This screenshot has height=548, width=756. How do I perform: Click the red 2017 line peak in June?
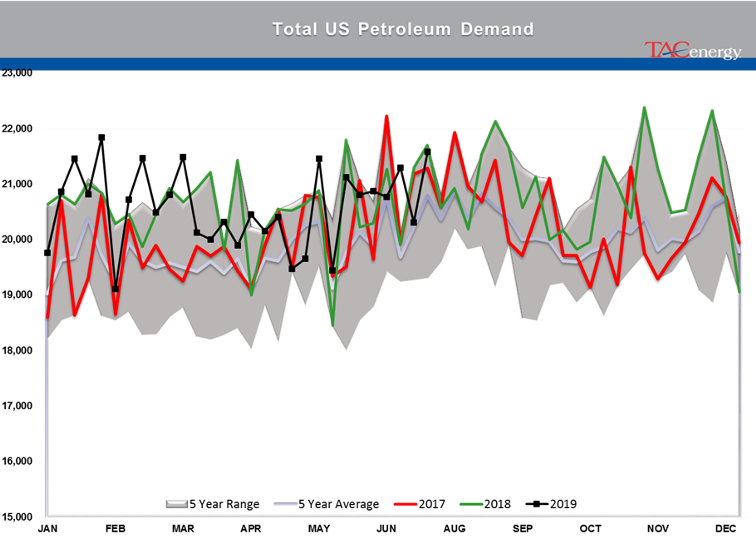[x=387, y=116]
